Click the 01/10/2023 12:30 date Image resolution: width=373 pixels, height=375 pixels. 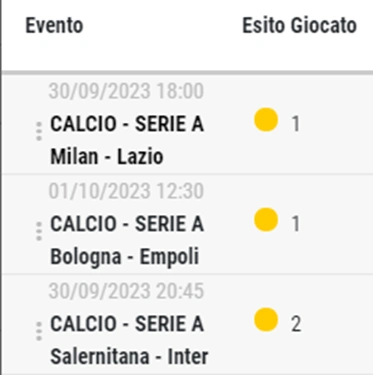coord(126,191)
